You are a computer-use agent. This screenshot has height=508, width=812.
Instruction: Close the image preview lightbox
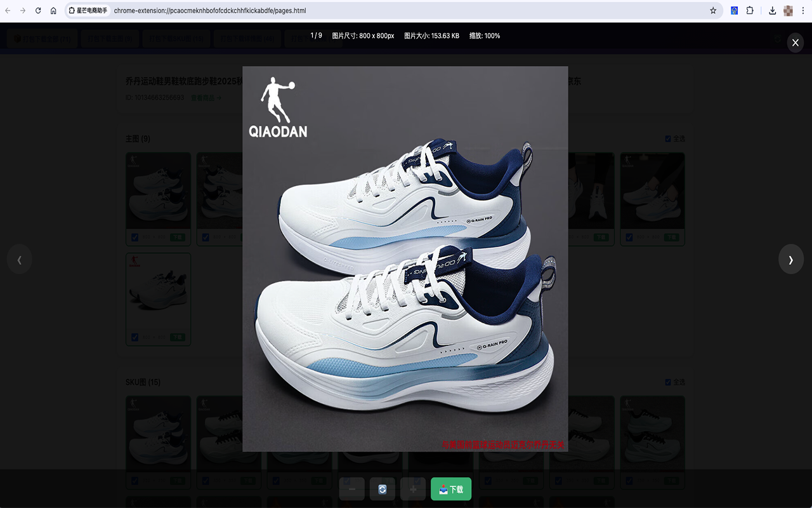click(x=795, y=42)
